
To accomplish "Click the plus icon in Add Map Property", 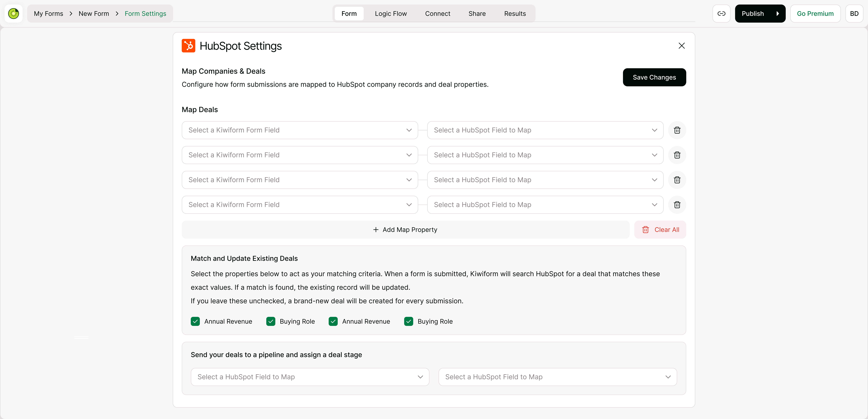I will click(x=376, y=230).
